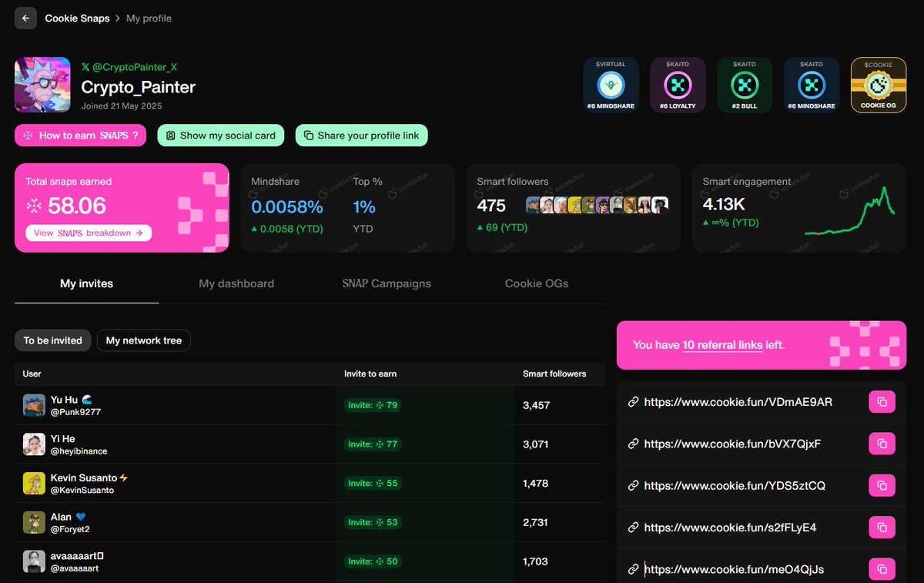Image resolution: width=924 pixels, height=583 pixels.
Task: Click Yi He's 3,071 smart followers
Action: tap(536, 444)
